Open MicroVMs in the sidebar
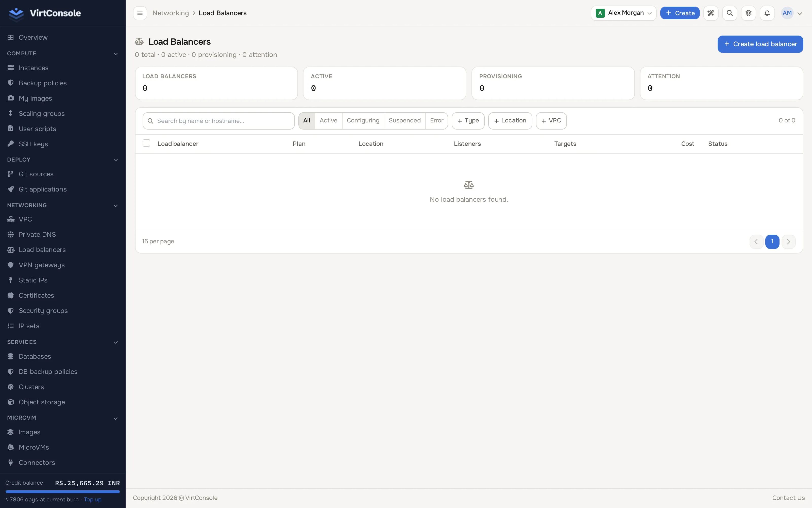Viewport: 812px width, 508px height. pos(63,448)
